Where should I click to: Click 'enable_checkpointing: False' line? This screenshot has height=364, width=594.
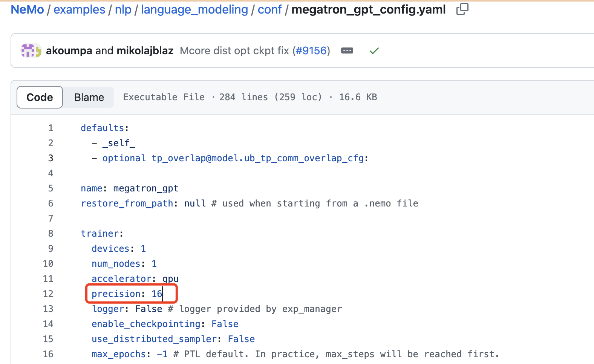(165, 324)
